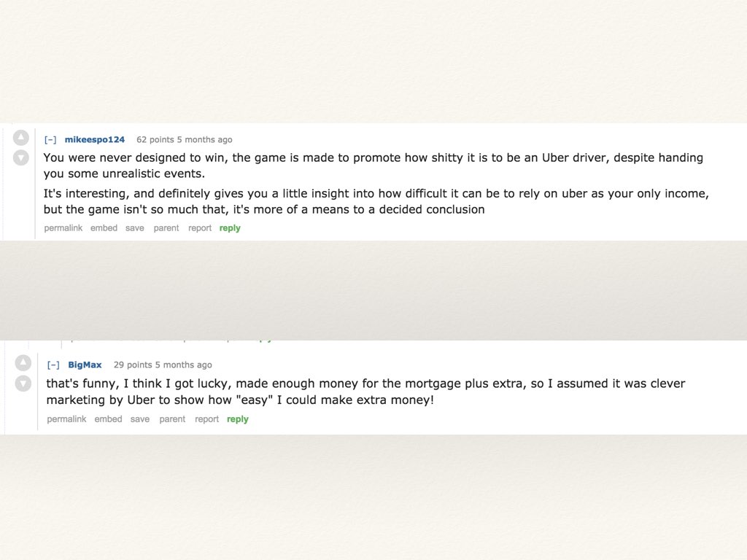Collapse the mikeespo124 comment thread

pos(50,140)
